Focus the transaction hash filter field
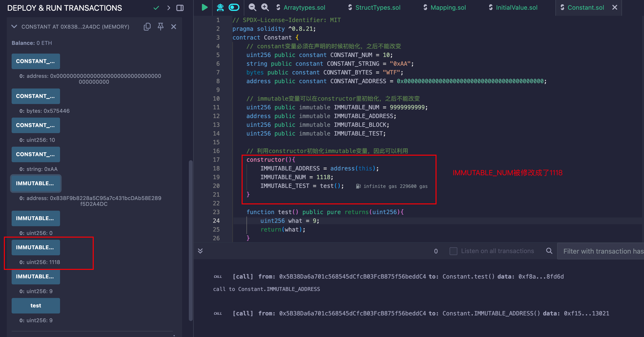 coord(600,251)
